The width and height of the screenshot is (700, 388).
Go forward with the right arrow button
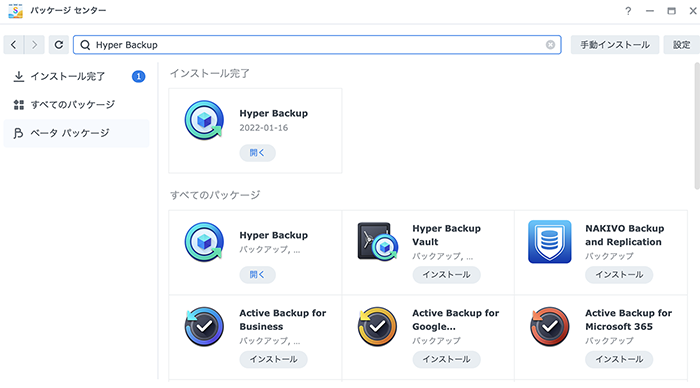coord(34,45)
